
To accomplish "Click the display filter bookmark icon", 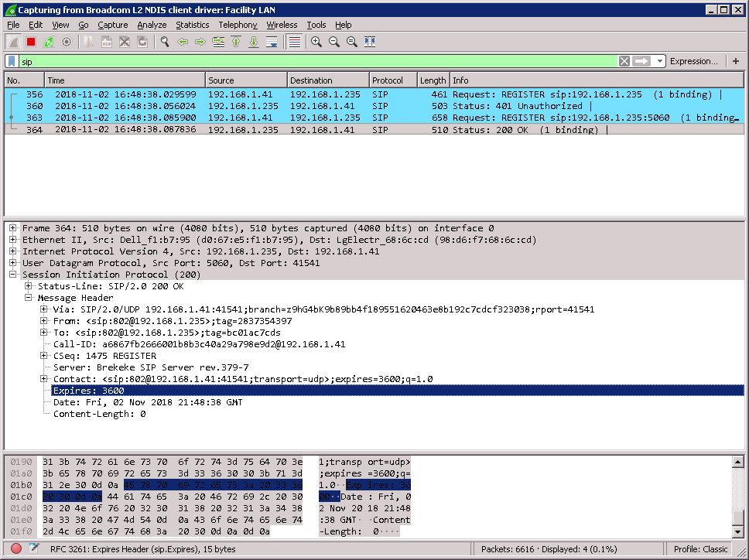I will (x=12, y=61).
